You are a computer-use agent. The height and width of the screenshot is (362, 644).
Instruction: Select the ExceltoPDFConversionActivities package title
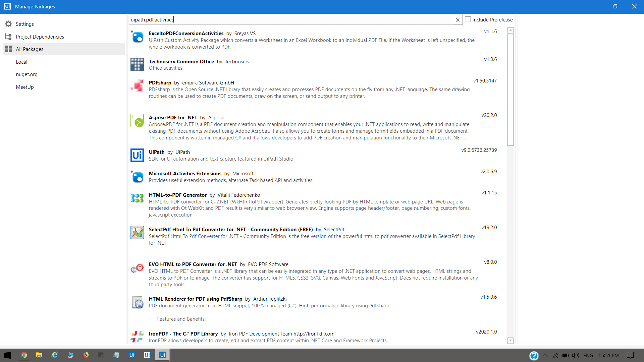click(186, 34)
